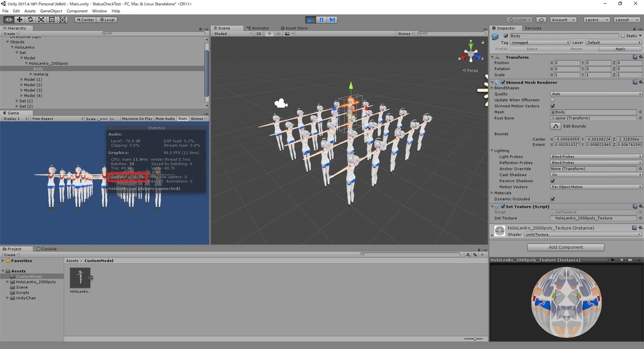This screenshot has width=644, height=349.
Task: Toggle Stats in Game view
Action: click(x=182, y=119)
